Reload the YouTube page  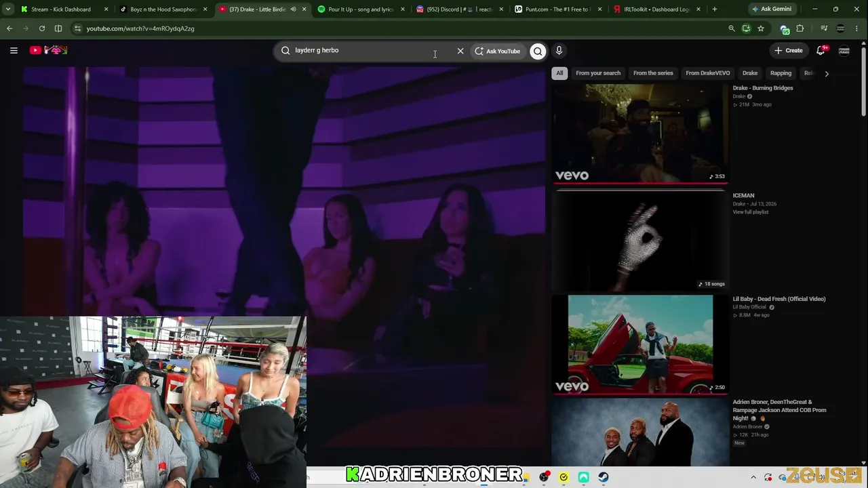42,28
